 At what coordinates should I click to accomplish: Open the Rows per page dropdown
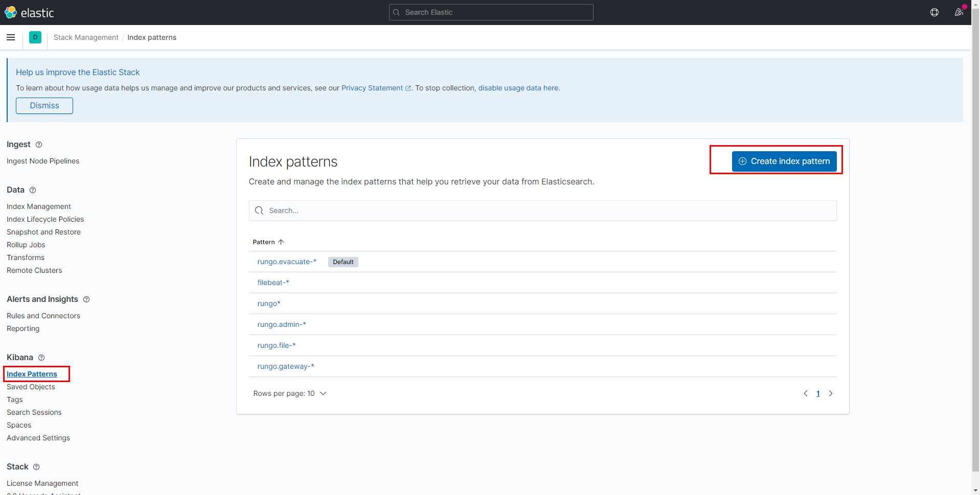pos(290,393)
